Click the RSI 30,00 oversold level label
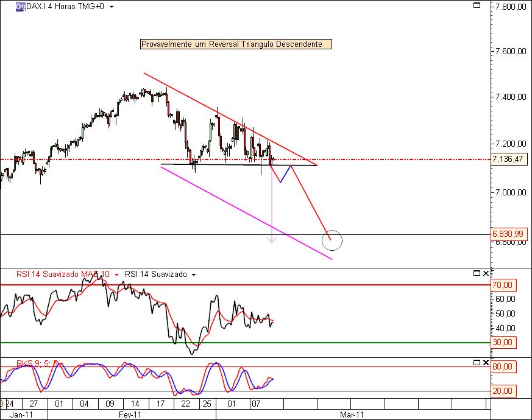Screen dimensions: 532x420 coord(503,342)
